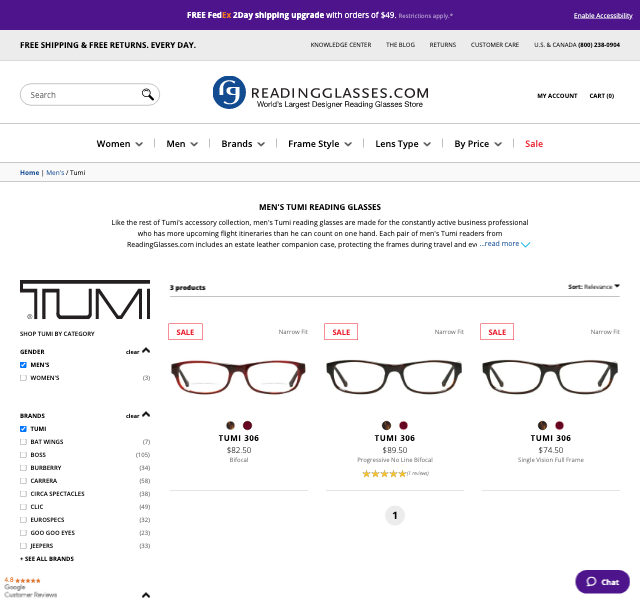Open the By Price dropdown menu
This screenshot has width=640, height=600.
point(478,144)
